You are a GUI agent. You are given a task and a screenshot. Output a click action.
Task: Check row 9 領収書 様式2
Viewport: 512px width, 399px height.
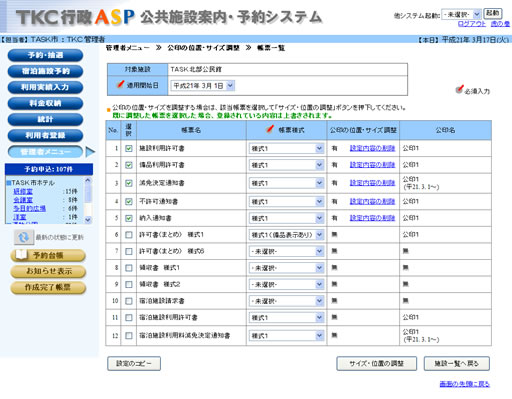pyautogui.click(x=129, y=284)
